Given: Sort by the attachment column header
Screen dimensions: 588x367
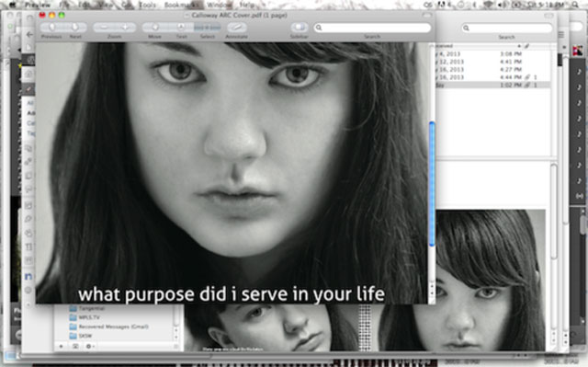Looking at the screenshot, I should [526, 46].
